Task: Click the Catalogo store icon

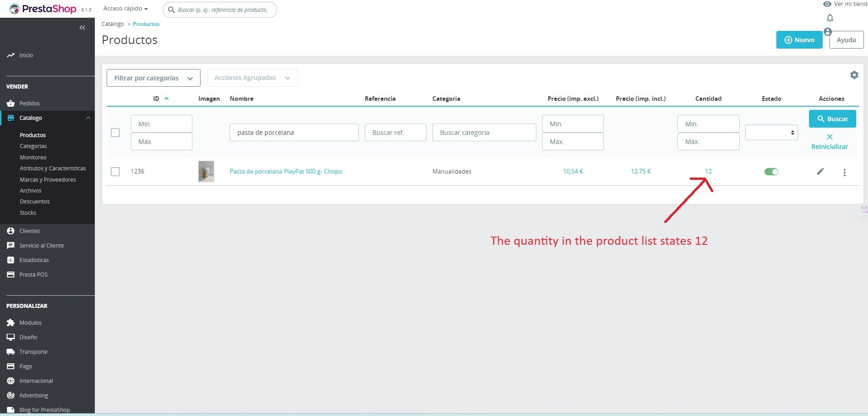Action: tap(10, 118)
